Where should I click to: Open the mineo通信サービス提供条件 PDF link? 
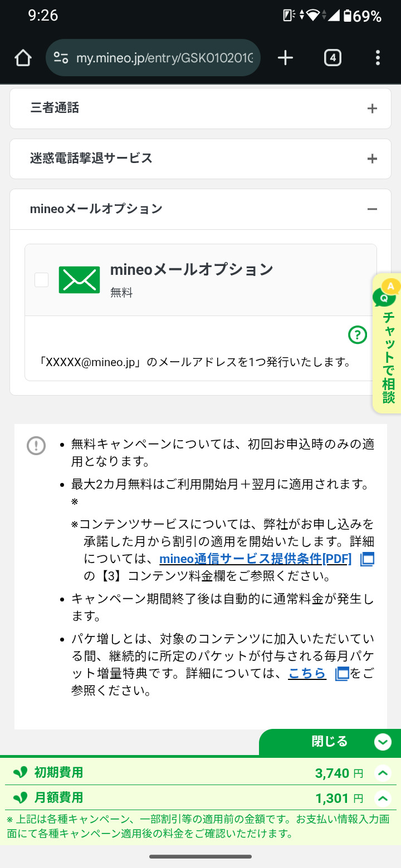click(x=255, y=559)
